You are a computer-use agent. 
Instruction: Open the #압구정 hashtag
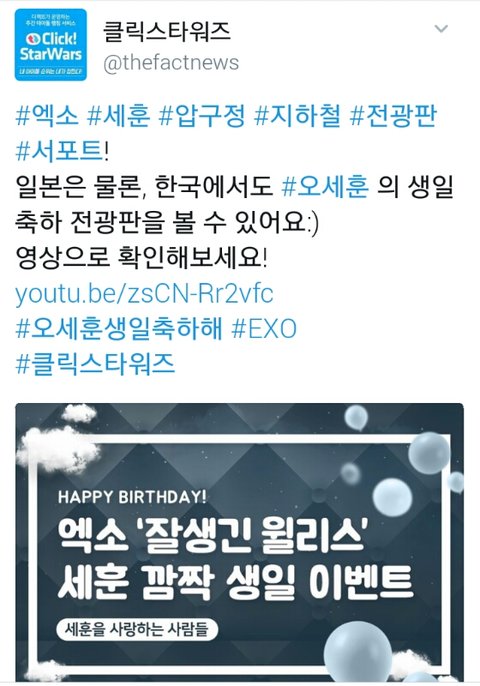[202, 116]
